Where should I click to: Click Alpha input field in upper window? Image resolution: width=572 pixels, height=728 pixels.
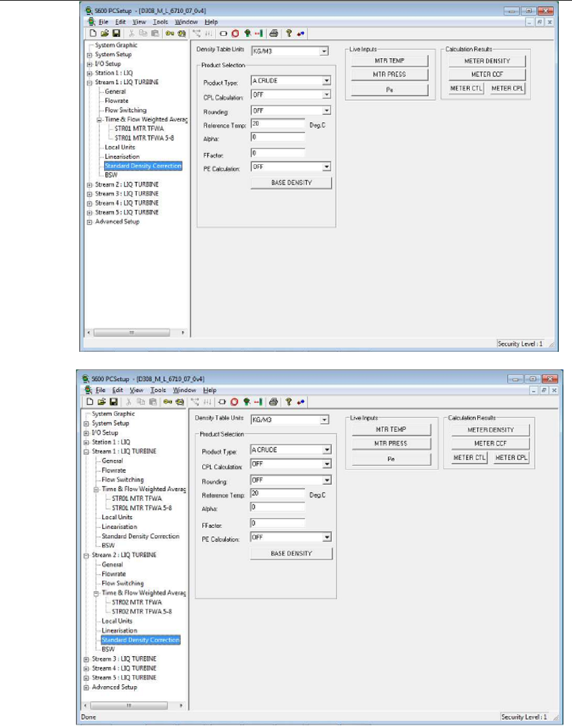click(278, 137)
